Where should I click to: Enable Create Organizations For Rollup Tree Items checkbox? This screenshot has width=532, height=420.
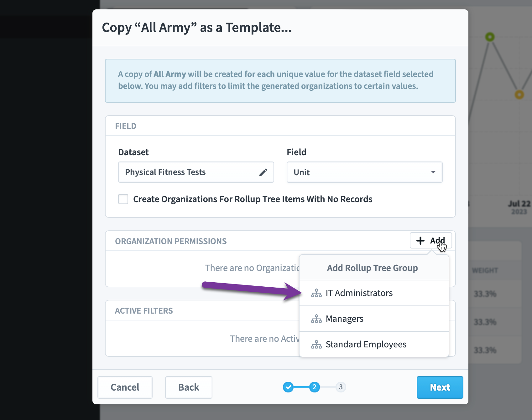(123, 199)
